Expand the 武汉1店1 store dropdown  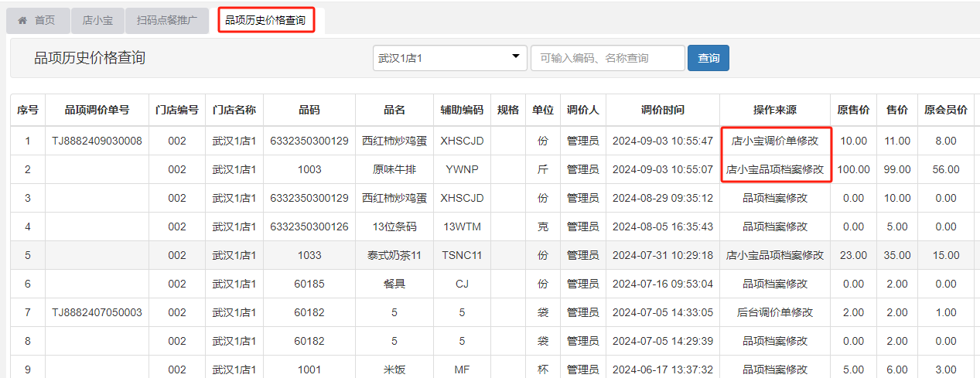point(449,58)
